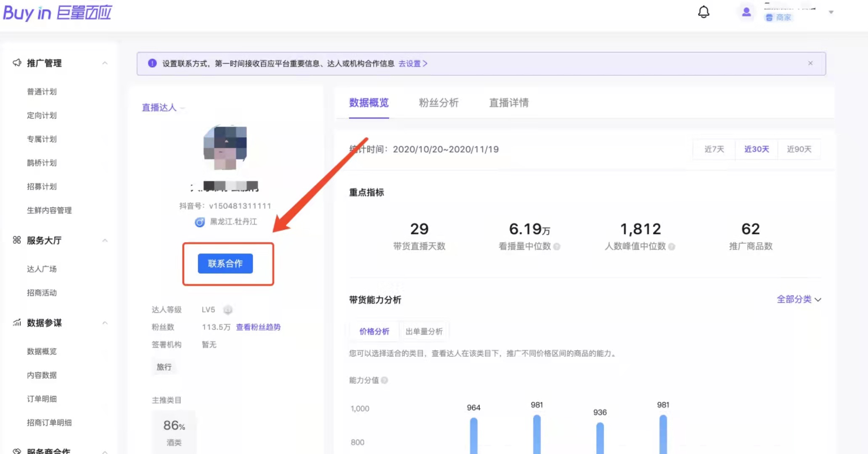Open the account dropdown arrow
The height and width of the screenshot is (454, 868).
coord(831,12)
